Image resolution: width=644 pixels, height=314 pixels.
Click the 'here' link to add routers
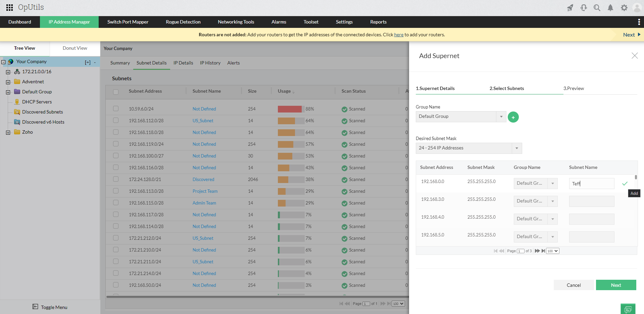398,35
